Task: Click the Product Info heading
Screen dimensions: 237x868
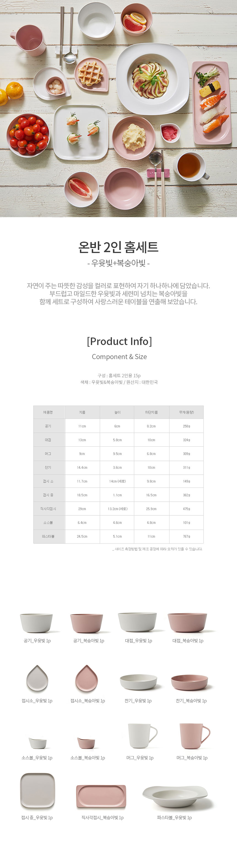Action: 119,341
